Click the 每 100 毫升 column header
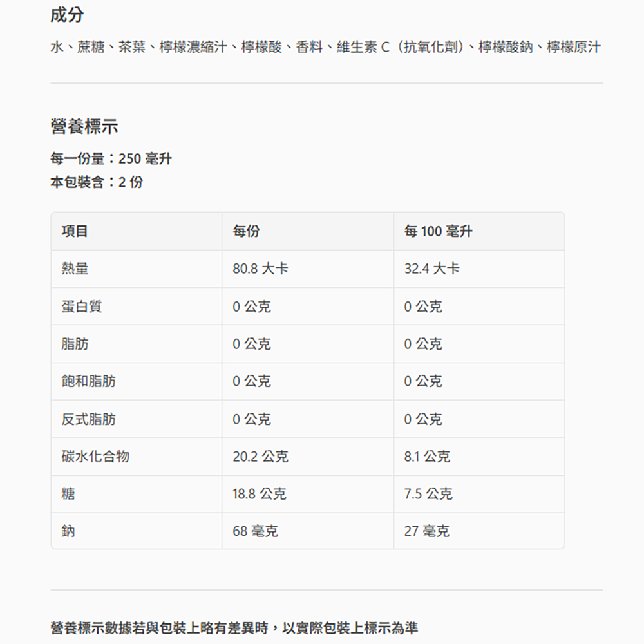This screenshot has height=644, width=644. click(x=438, y=231)
